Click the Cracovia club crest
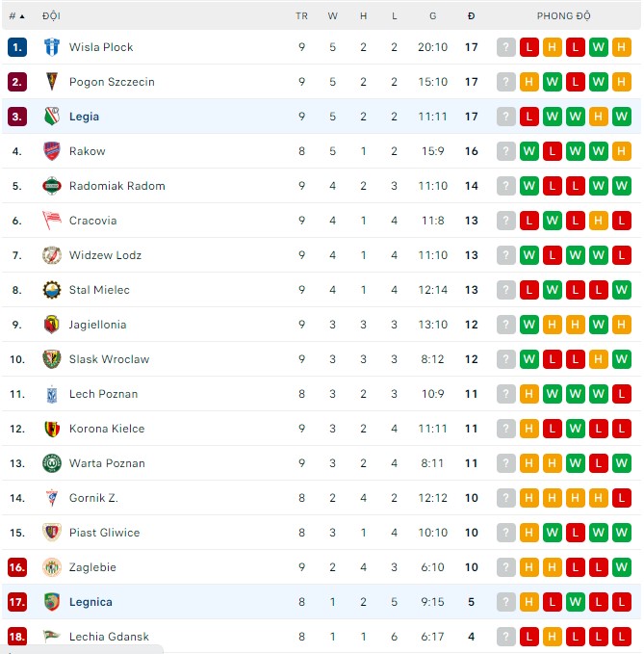Image resolution: width=644 pixels, height=654 pixels. [52, 221]
